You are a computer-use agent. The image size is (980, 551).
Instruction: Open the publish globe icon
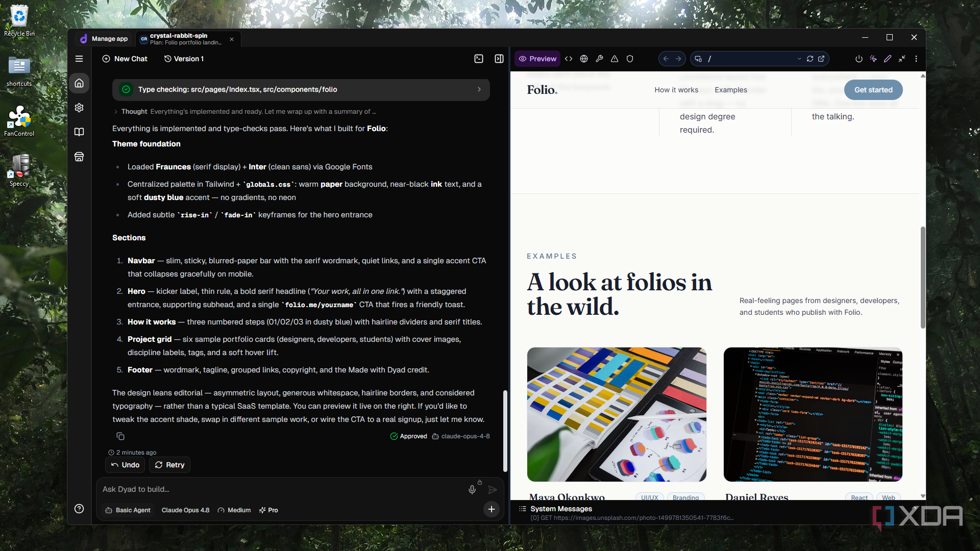pyautogui.click(x=584, y=59)
